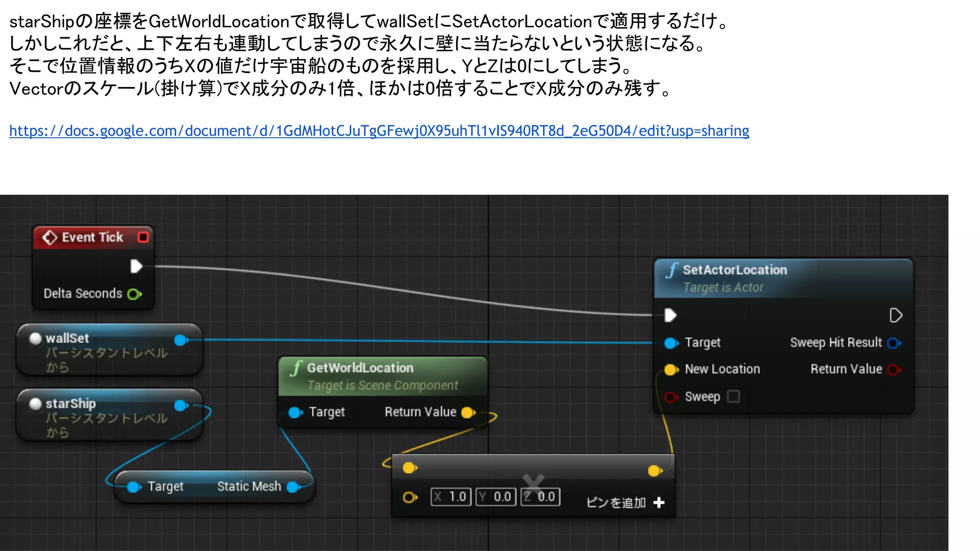Viewport: 980px width, 551px height.
Task: Click GetWorldLocation's Target input pin
Action: (296, 412)
